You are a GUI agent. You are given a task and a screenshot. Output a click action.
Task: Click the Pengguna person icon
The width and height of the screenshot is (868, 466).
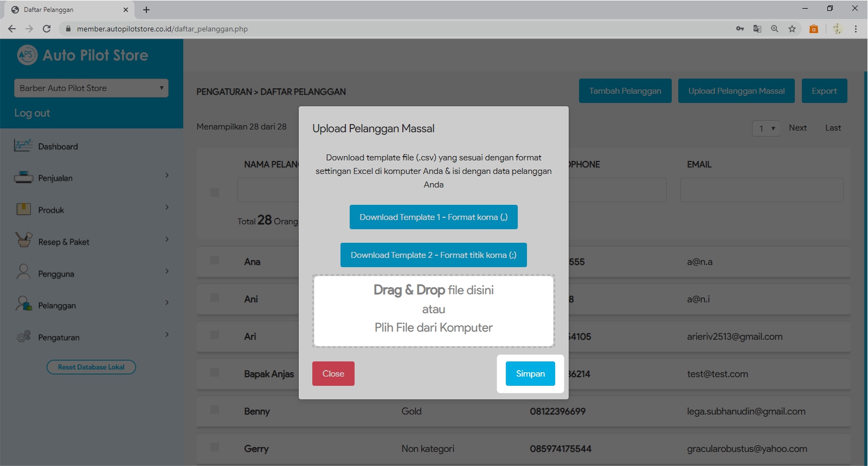pyautogui.click(x=23, y=272)
